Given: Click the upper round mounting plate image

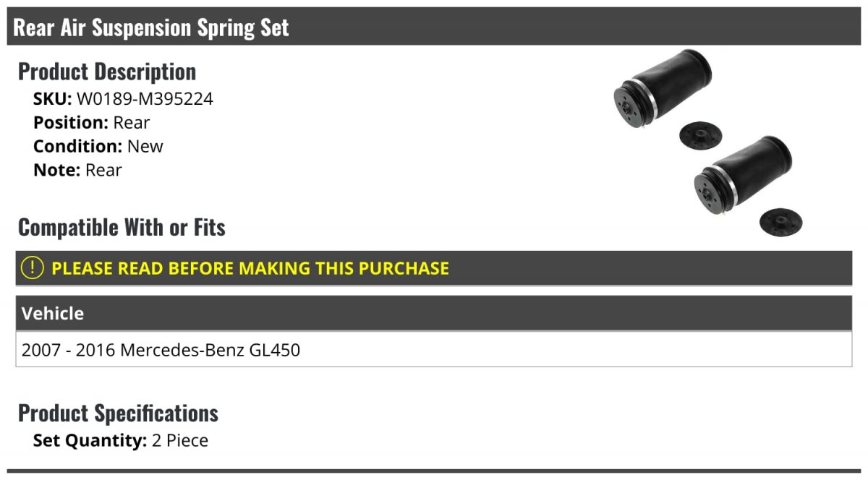Looking at the screenshot, I should 700,133.
